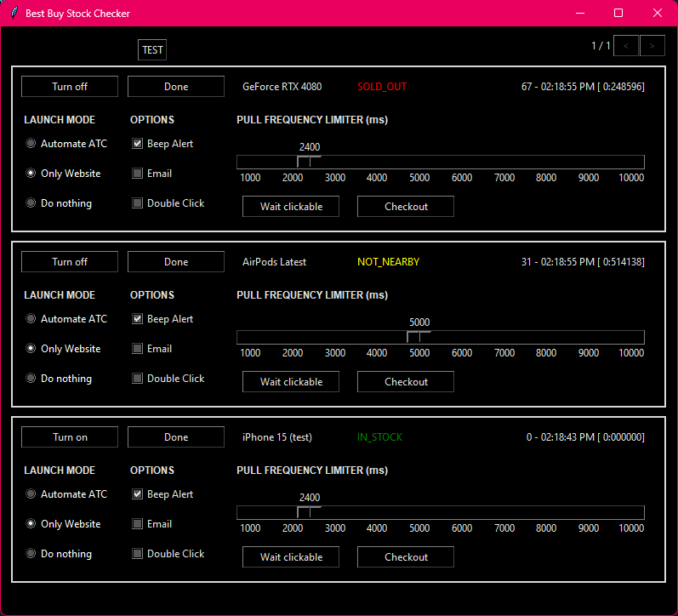Image resolution: width=678 pixels, height=616 pixels.
Task: Uncheck Beep Alert for GeForce RTX 4080
Action: point(137,144)
